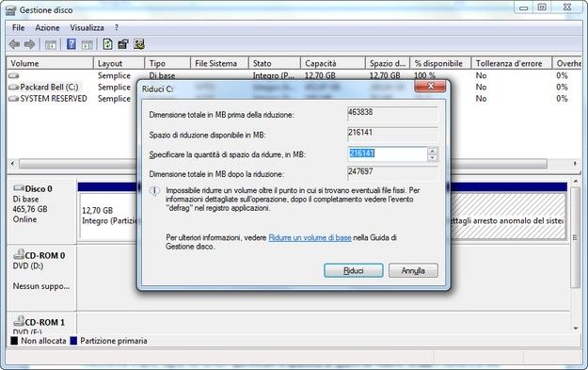Select the hatched partition on Disco 0

[508, 216]
